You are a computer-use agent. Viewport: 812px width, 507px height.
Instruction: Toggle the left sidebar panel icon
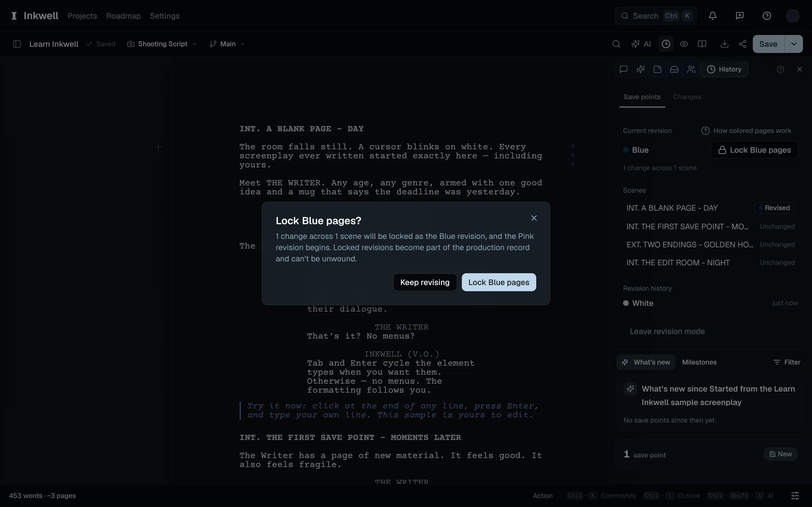pos(17,44)
